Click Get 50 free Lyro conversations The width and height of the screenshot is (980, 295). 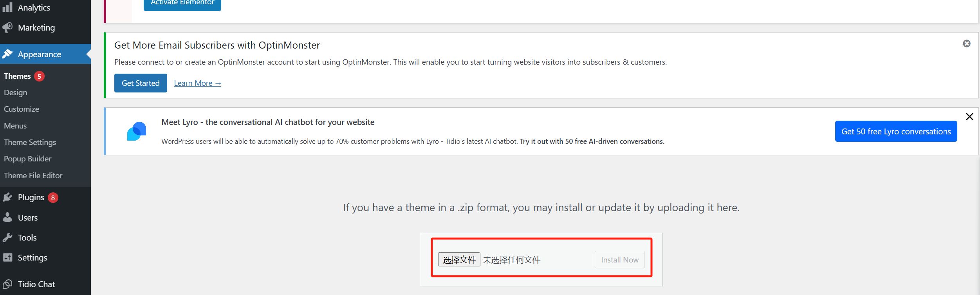tap(896, 131)
